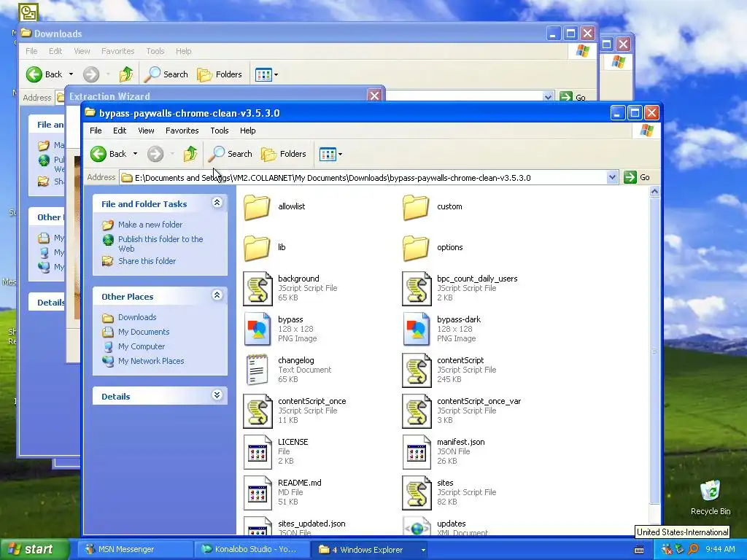The width and height of the screenshot is (747, 560).
Task: Click Share this folder link
Action: (147, 261)
